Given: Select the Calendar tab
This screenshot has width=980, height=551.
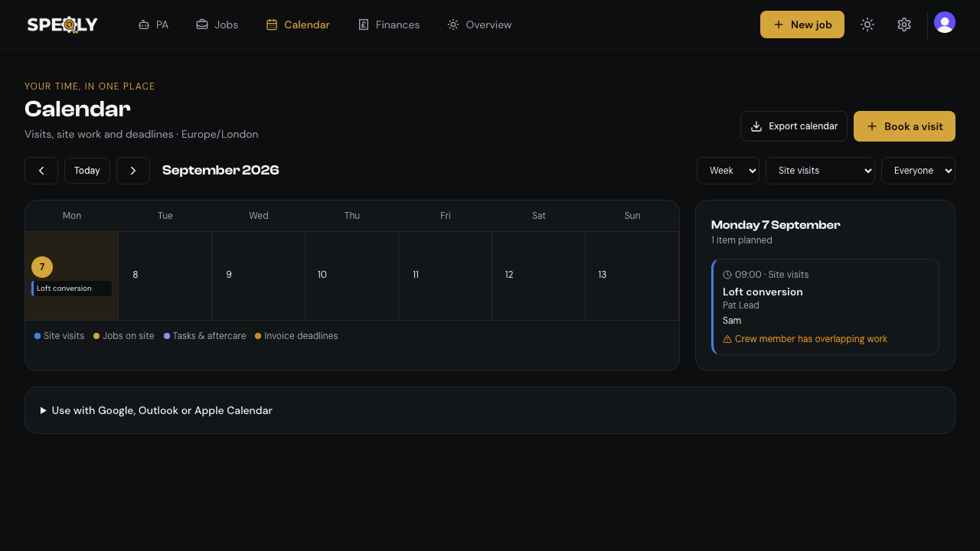Looking at the screenshot, I should coord(298,24).
